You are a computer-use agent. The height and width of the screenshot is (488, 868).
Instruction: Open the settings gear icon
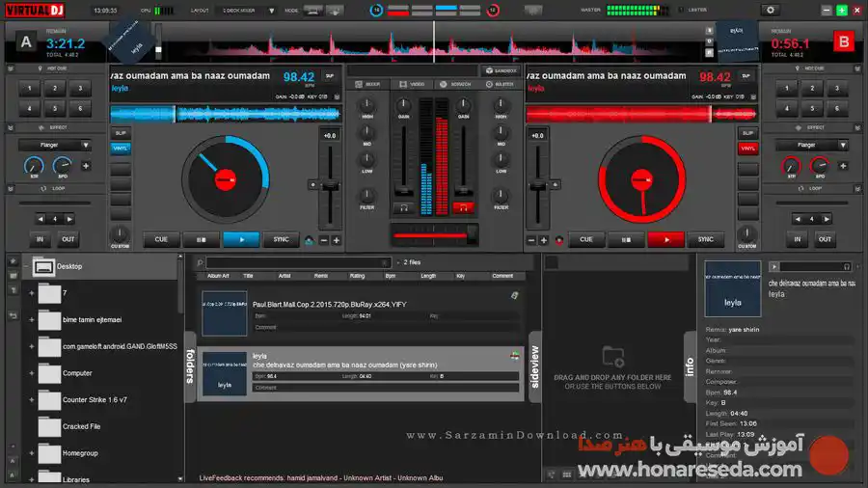click(x=770, y=10)
